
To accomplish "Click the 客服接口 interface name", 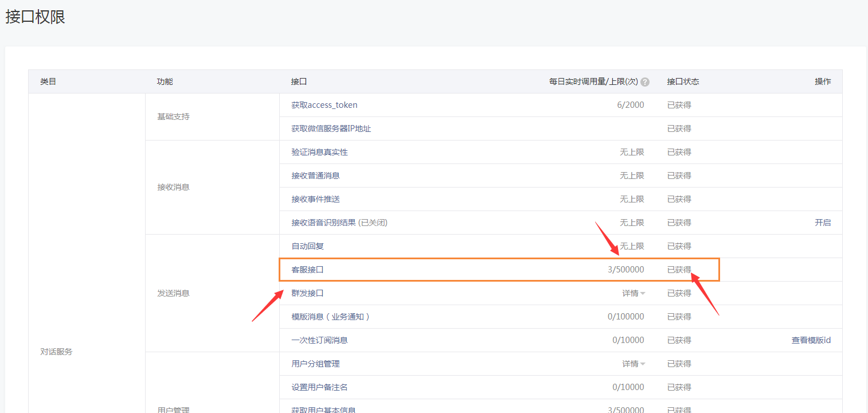I will [x=307, y=270].
